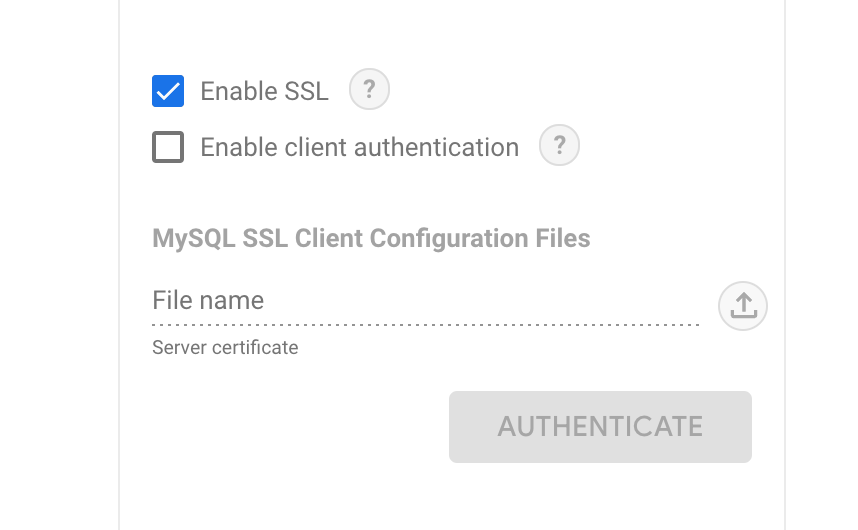Disable SSL using the blue checked box
Viewport: 858px width, 530px height.
[x=168, y=91]
